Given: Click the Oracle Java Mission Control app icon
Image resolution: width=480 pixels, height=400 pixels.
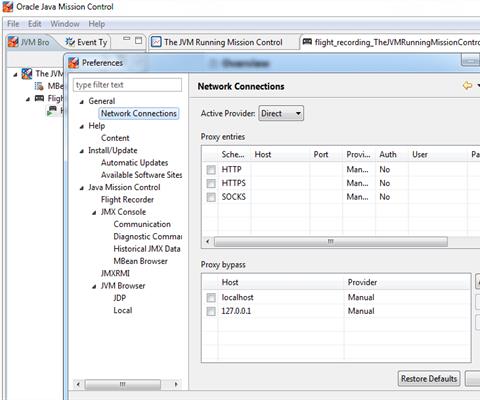Looking at the screenshot, I should (8, 7).
